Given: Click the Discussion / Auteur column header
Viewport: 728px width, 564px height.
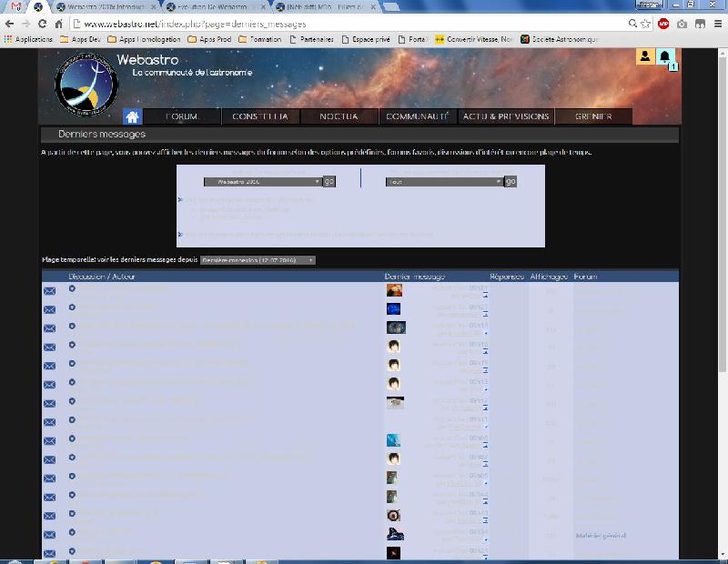Looking at the screenshot, I should (102, 277).
